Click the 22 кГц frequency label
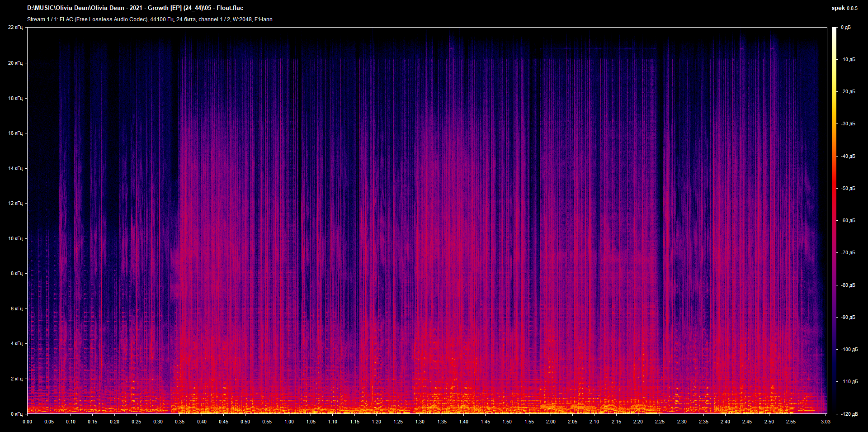The width and height of the screenshot is (868, 432). click(x=15, y=28)
